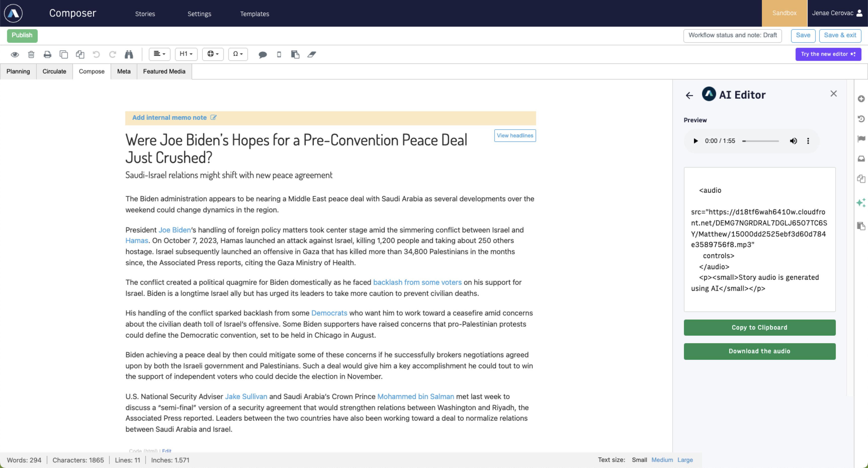Click inside the audio embed code box

pos(759,239)
